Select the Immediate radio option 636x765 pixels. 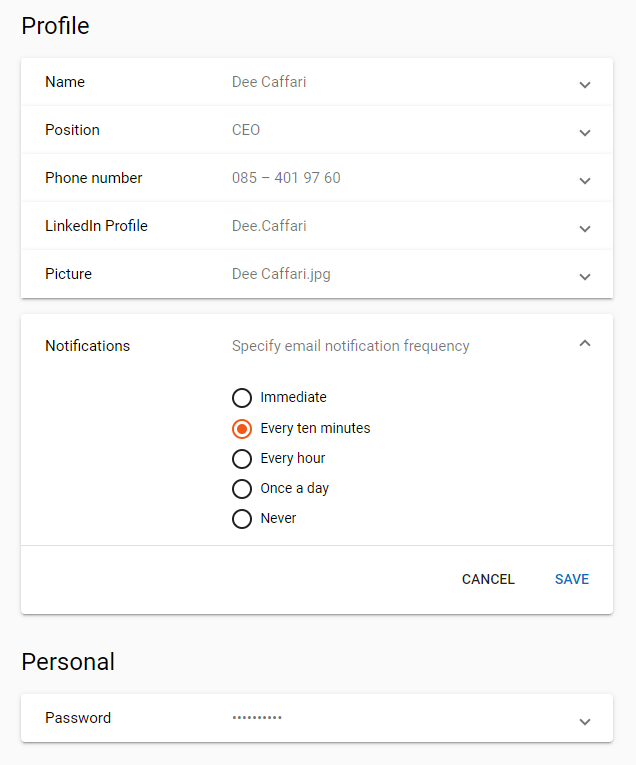242,398
